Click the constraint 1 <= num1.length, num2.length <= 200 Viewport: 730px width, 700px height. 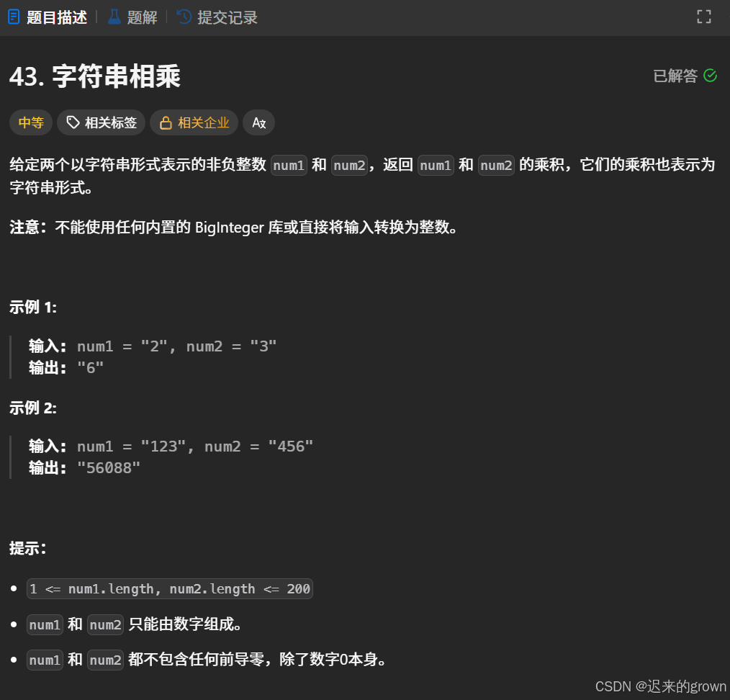point(170,588)
